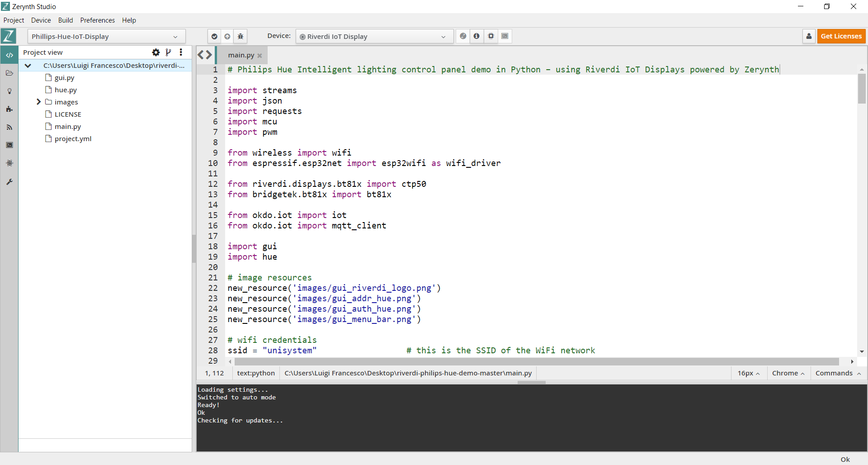Viewport: 868px width, 465px height.
Task: Open the Help menu
Action: 129,20
